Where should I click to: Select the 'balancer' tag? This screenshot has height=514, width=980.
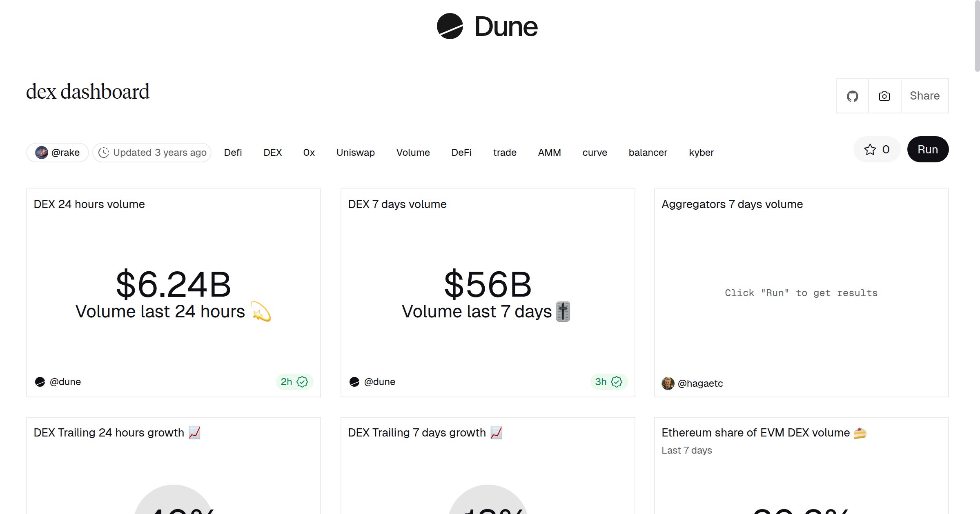648,152
